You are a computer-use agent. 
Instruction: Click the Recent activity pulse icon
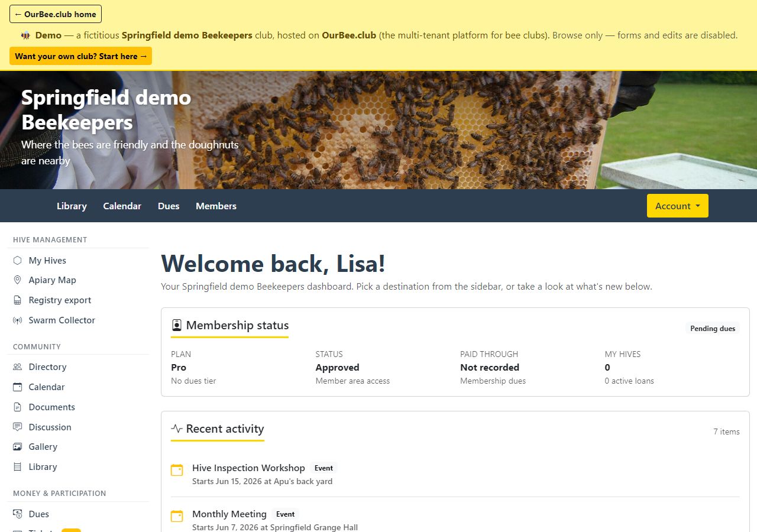pos(176,429)
